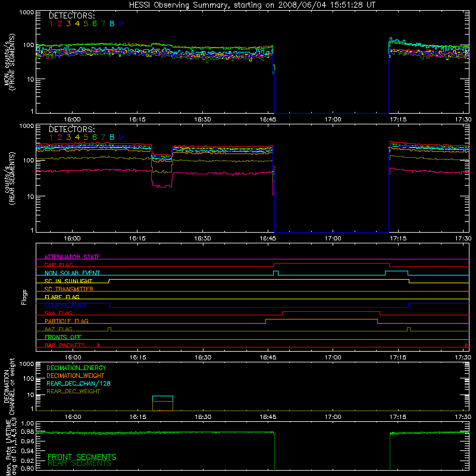
Task: Select orange detector 3 in rear segments legend
Action: pyautogui.click(x=68, y=137)
